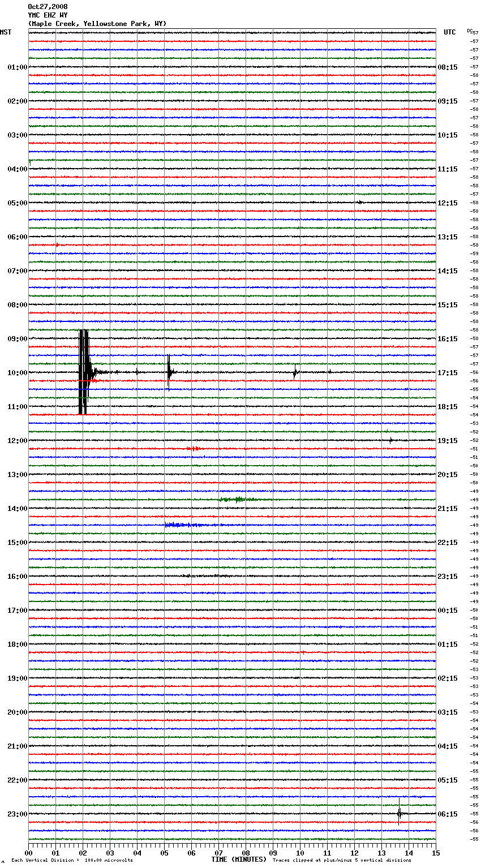Click the large clipped earthquake waveform near 10:00
Screen dimensions: 481x868
84,372
